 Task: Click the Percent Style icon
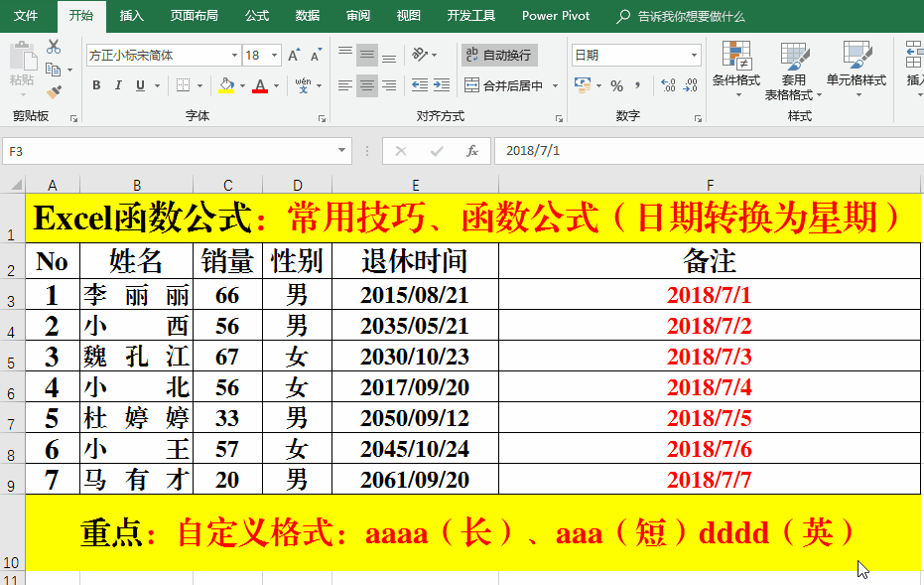(616, 86)
